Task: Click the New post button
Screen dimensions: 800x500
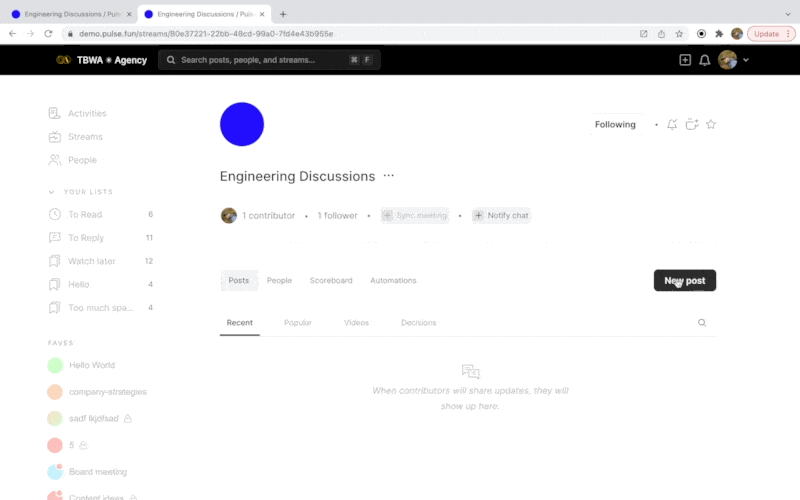Action: coord(685,281)
